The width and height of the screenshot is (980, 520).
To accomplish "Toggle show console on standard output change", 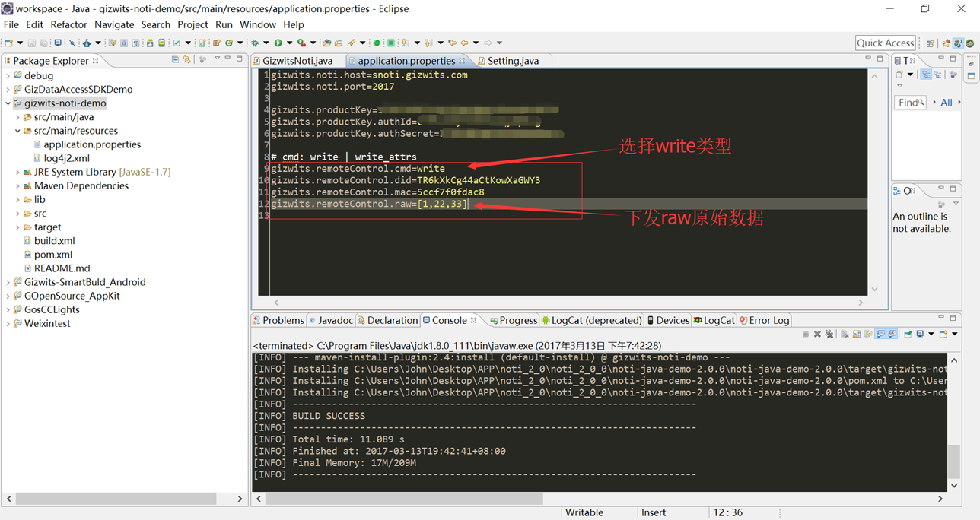I will point(880,335).
